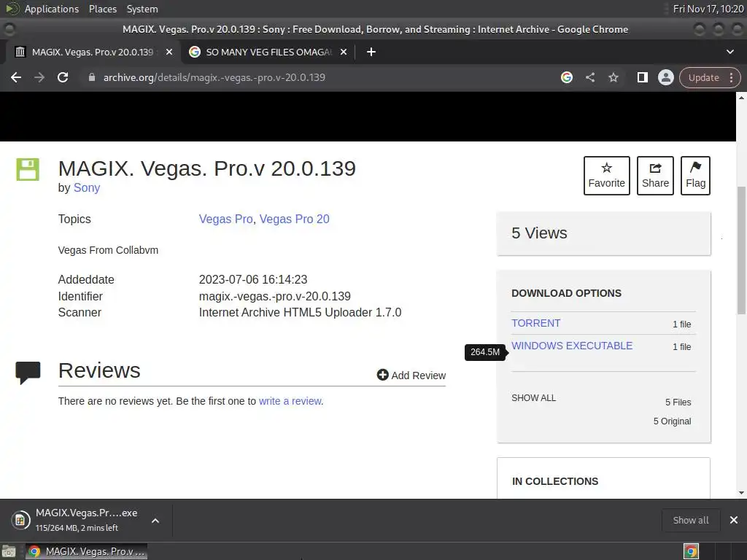Close the downloads bar
The height and width of the screenshot is (560, 747).
pos(734,520)
